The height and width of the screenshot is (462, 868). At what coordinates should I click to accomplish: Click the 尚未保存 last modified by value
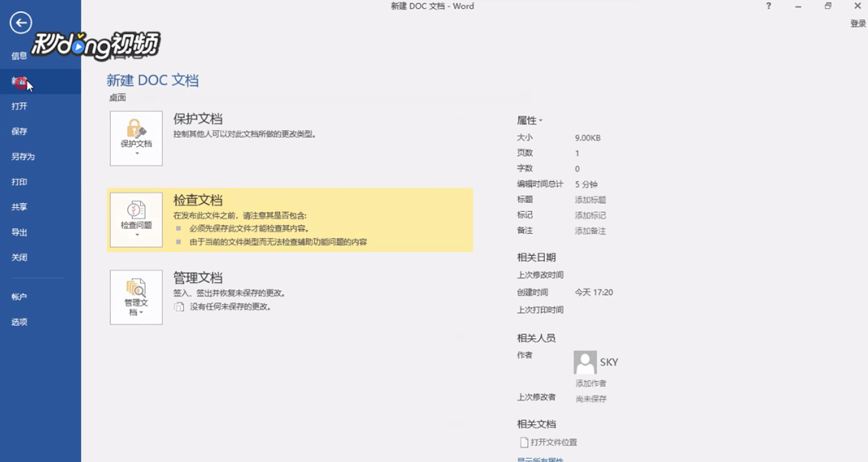[590, 399]
